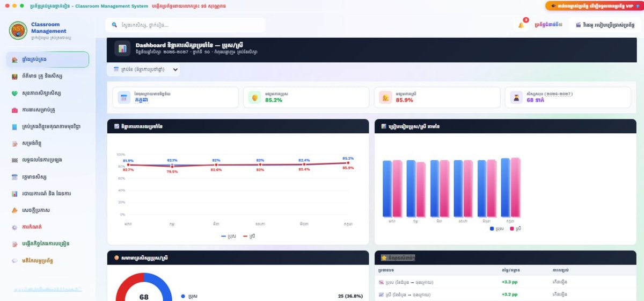Viewport: 644px width, 301px height.
Task: Open the books-icon teacher and student info item
Action: click(x=48, y=76)
